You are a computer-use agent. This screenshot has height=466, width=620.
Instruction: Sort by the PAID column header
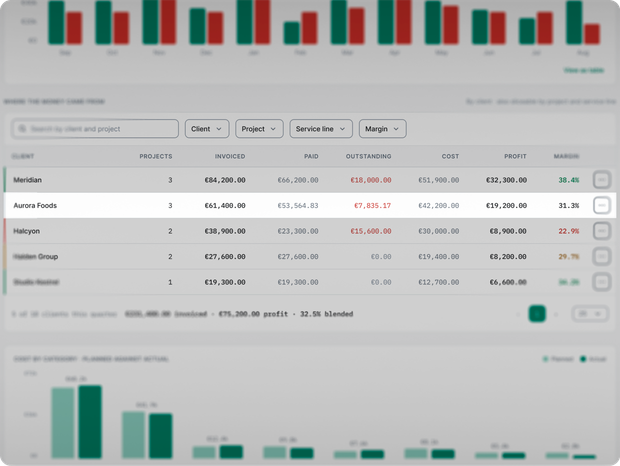click(311, 157)
